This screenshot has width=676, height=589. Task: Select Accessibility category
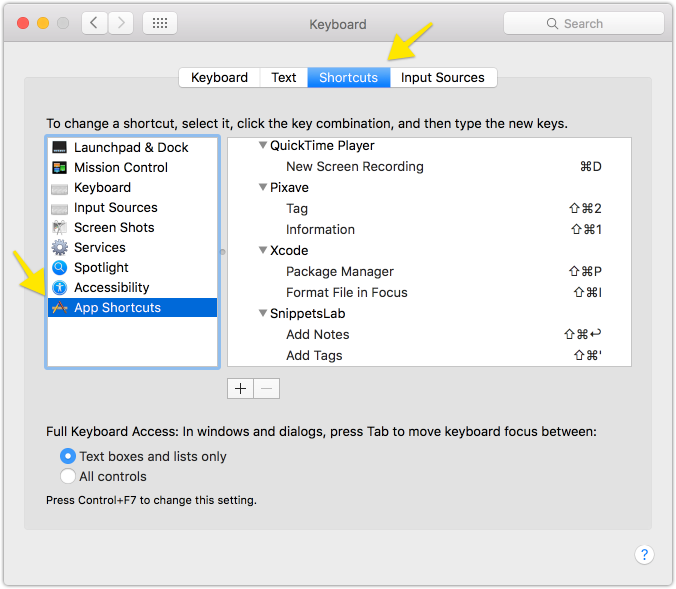132,287
